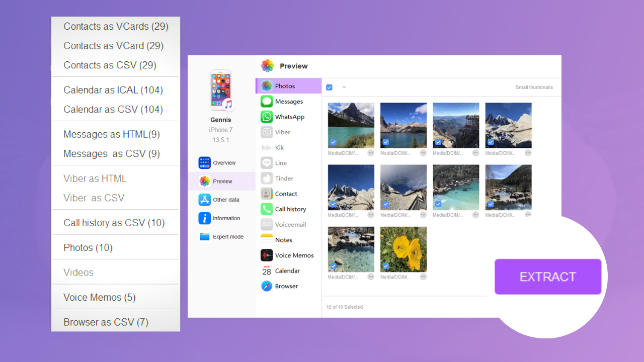Open the Calendar category

pyautogui.click(x=287, y=271)
